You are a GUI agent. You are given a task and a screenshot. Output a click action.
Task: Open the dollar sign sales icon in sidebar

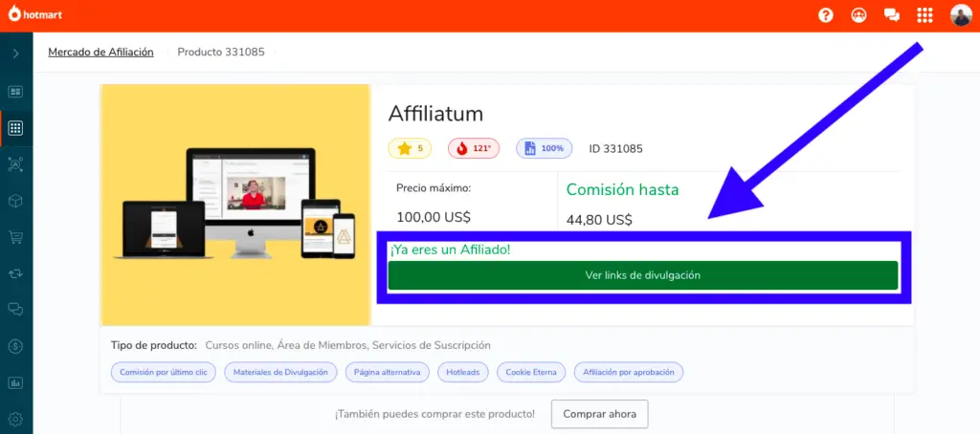pyautogui.click(x=15, y=346)
